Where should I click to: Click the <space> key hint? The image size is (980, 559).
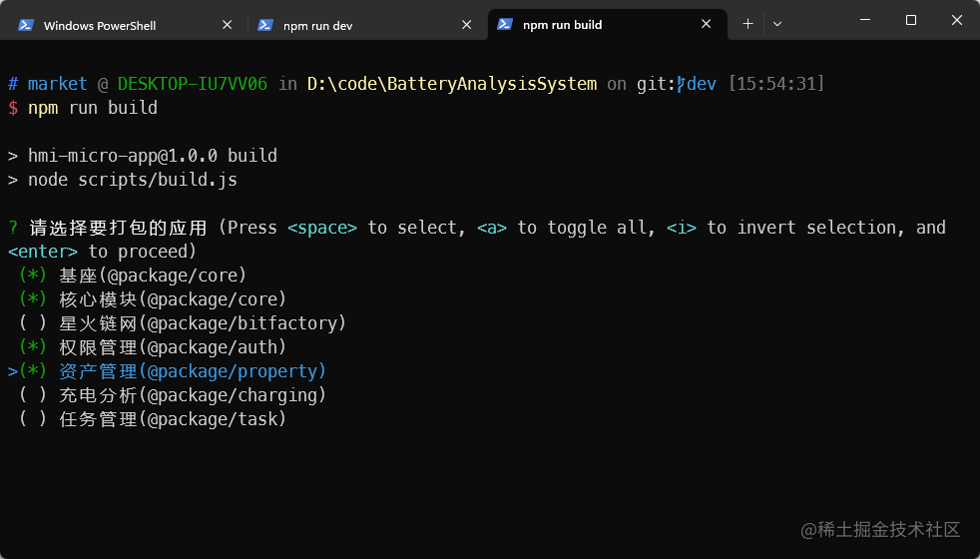tap(322, 228)
